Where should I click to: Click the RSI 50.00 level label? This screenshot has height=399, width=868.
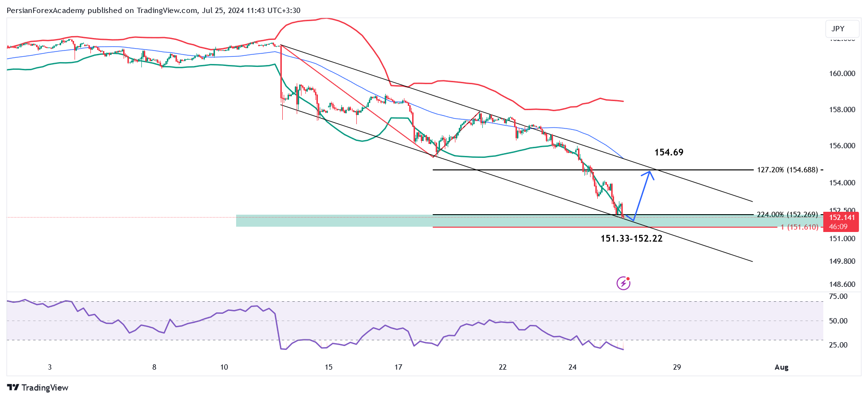838,321
